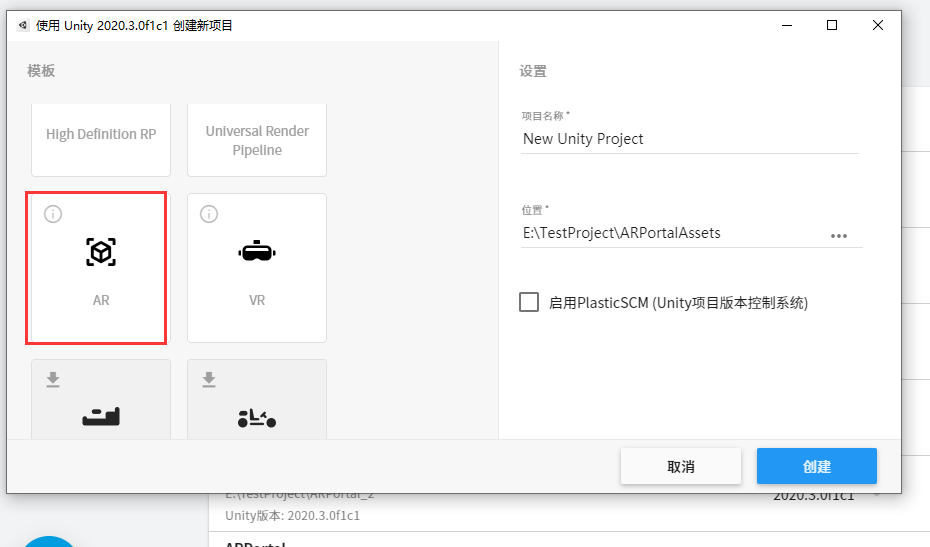Select the VR template card
Screen dimensions: 930x547
257,268
